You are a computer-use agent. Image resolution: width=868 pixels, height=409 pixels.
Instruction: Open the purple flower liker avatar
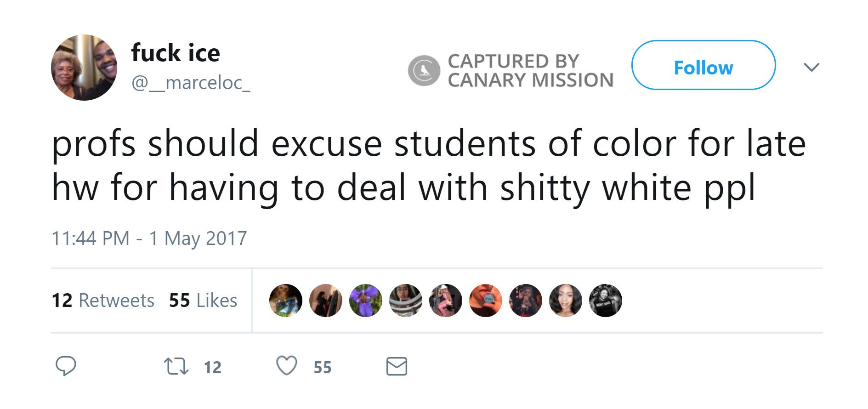[x=366, y=301]
